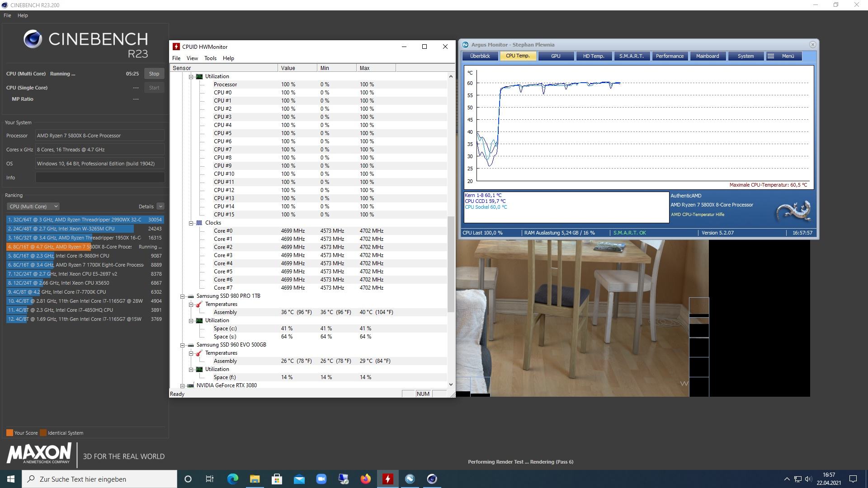Viewport: 868px width, 488px height.
Task: Collapse Temperatures under Samsung SSD 980 PRO
Action: coord(191,305)
